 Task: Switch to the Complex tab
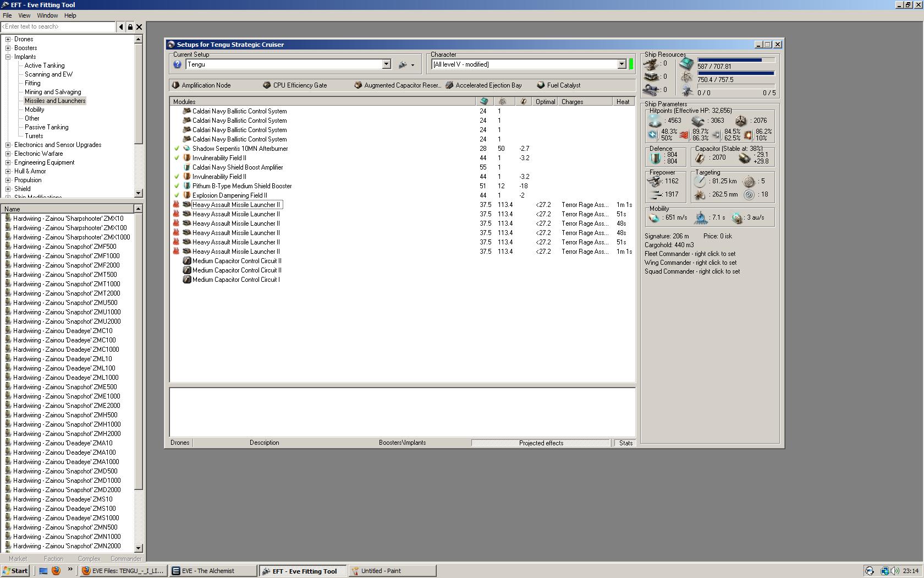point(89,558)
